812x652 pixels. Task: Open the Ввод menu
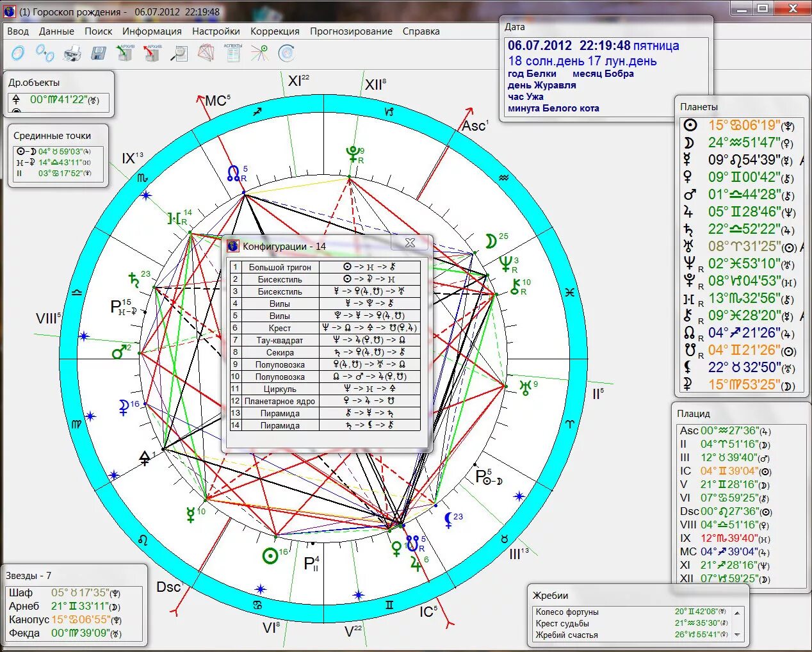pyautogui.click(x=18, y=31)
